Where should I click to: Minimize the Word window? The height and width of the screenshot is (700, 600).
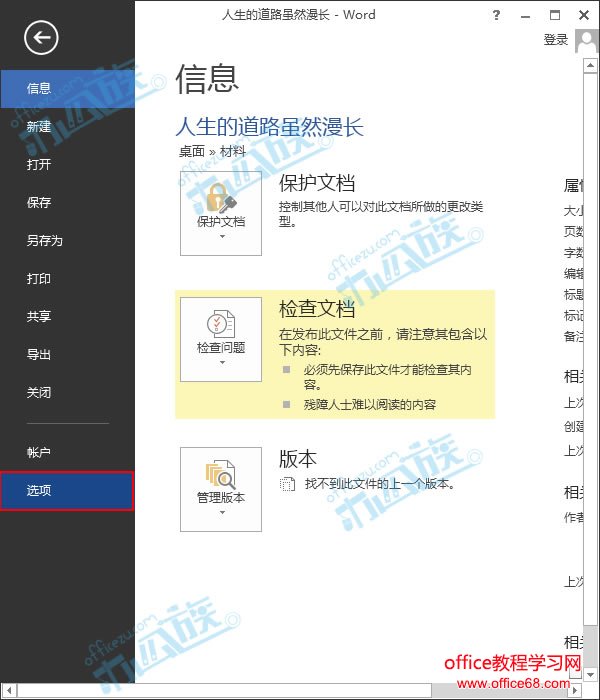point(525,16)
